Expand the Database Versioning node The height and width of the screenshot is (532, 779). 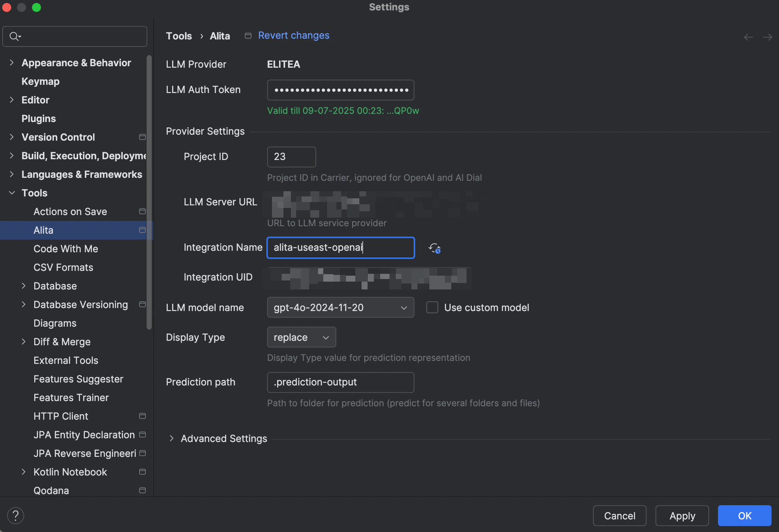coord(23,304)
